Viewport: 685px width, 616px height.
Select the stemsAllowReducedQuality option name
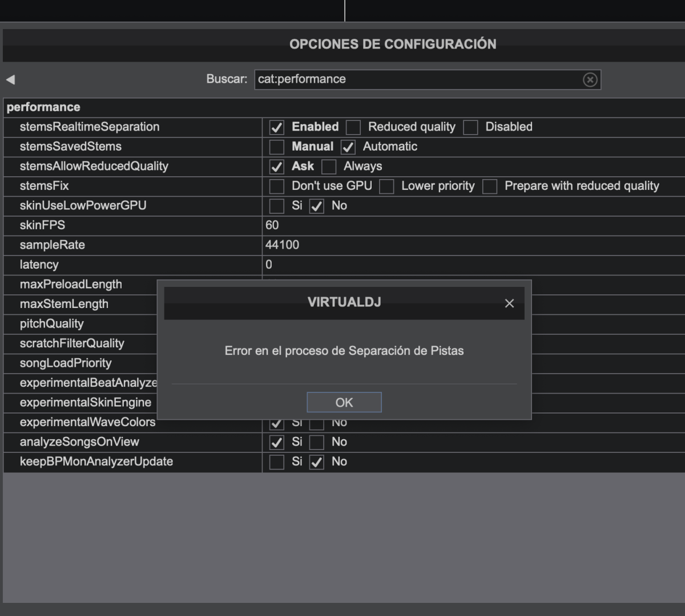[x=94, y=166]
